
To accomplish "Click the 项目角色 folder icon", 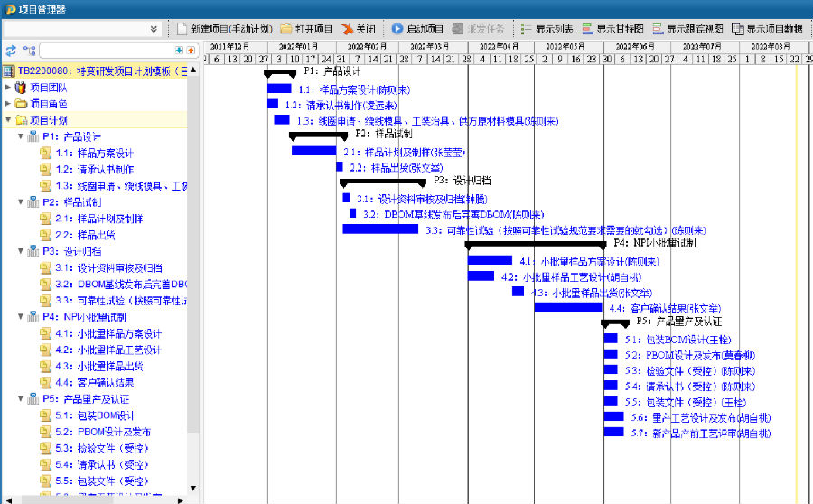I will click(x=21, y=104).
